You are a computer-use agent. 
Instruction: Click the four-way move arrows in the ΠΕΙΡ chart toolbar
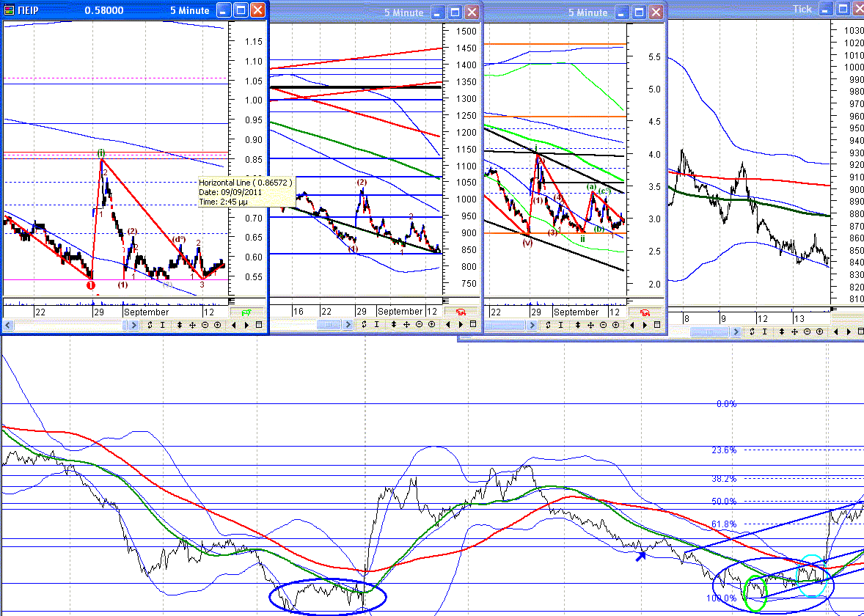tap(192, 325)
